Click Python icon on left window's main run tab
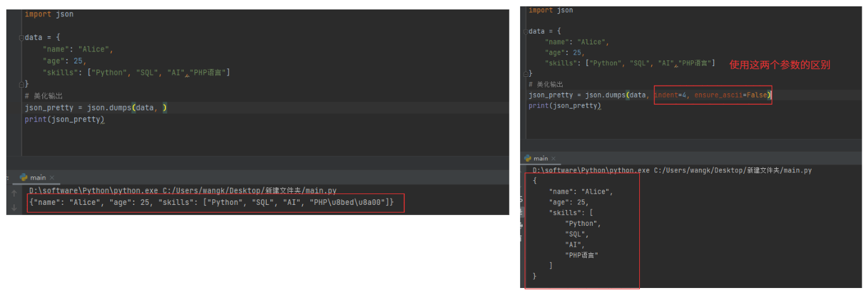 point(23,178)
